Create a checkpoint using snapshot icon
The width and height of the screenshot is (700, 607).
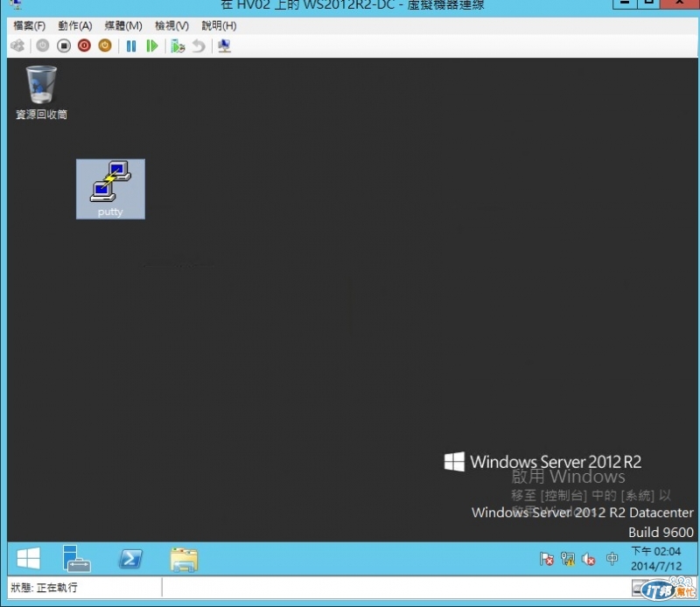[178, 45]
